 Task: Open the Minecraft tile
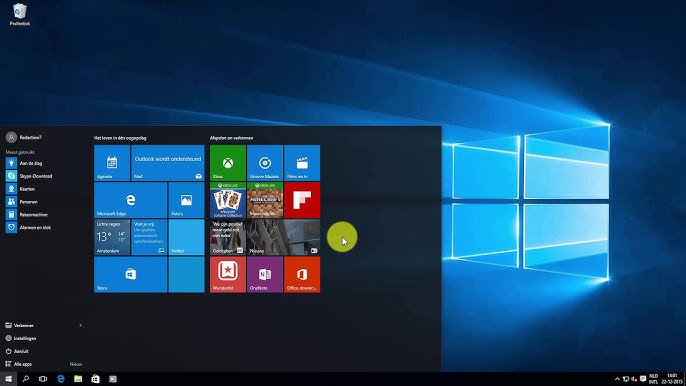[265, 200]
